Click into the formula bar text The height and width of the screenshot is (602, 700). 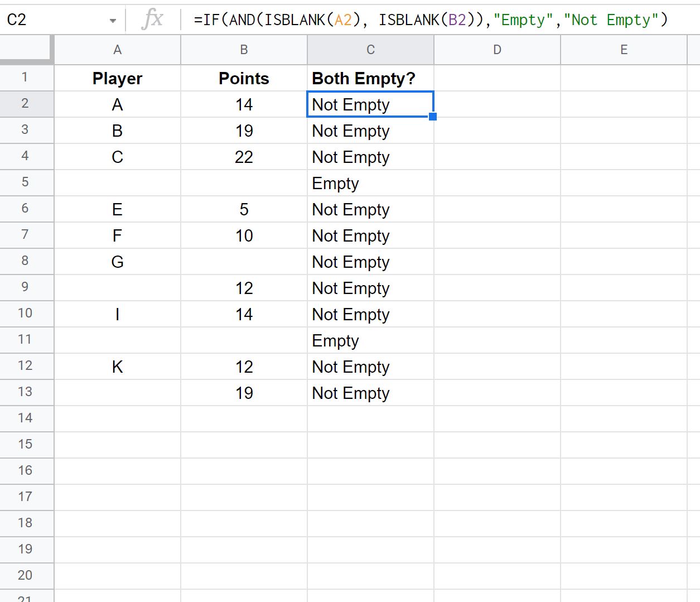pos(430,20)
